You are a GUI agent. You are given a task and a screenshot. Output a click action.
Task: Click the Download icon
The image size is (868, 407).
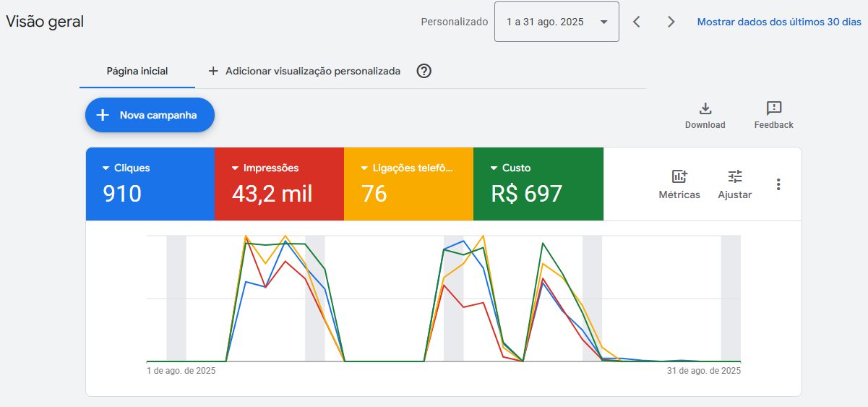point(705,109)
